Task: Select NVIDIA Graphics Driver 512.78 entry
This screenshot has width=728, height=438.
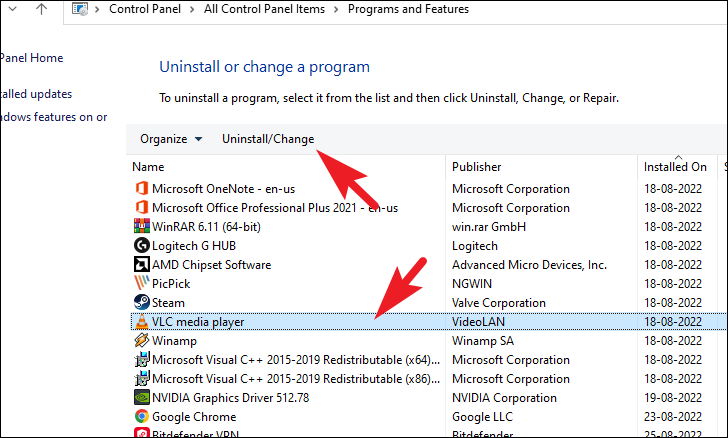Action: pos(231,398)
